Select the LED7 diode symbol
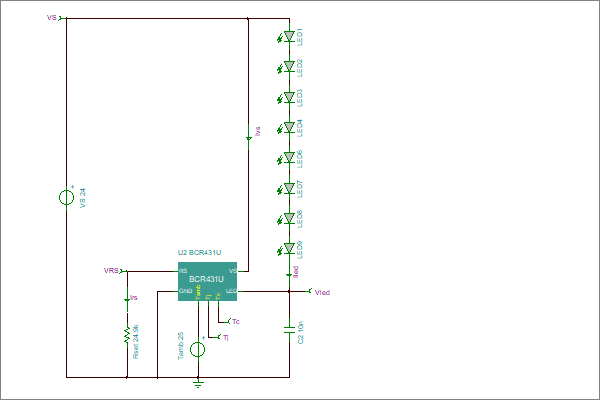This screenshot has width=600, height=400. (x=289, y=188)
